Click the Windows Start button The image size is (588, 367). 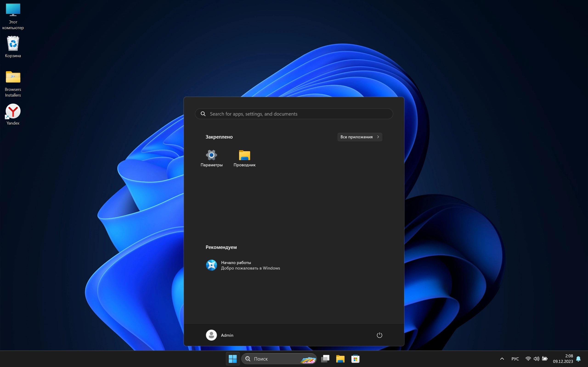click(233, 359)
